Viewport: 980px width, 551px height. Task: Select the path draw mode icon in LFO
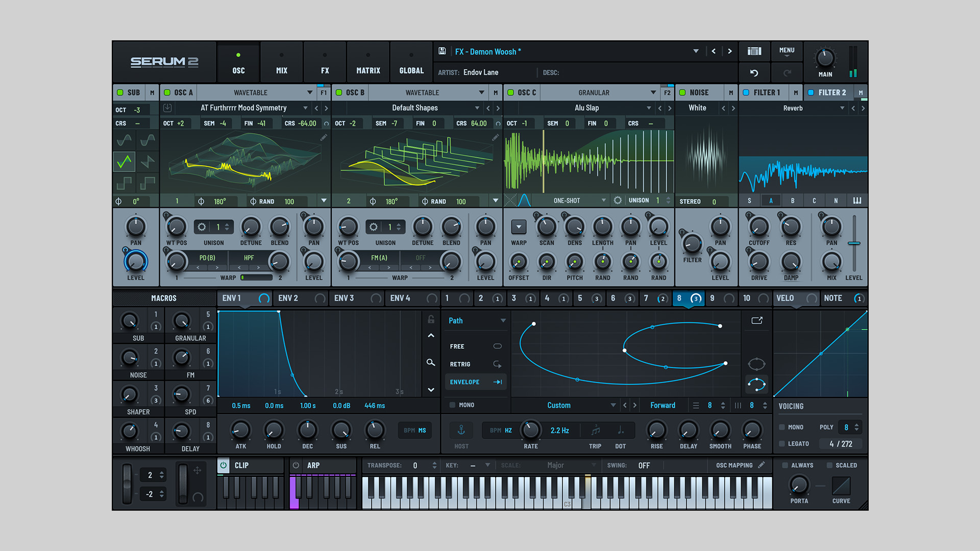click(756, 384)
